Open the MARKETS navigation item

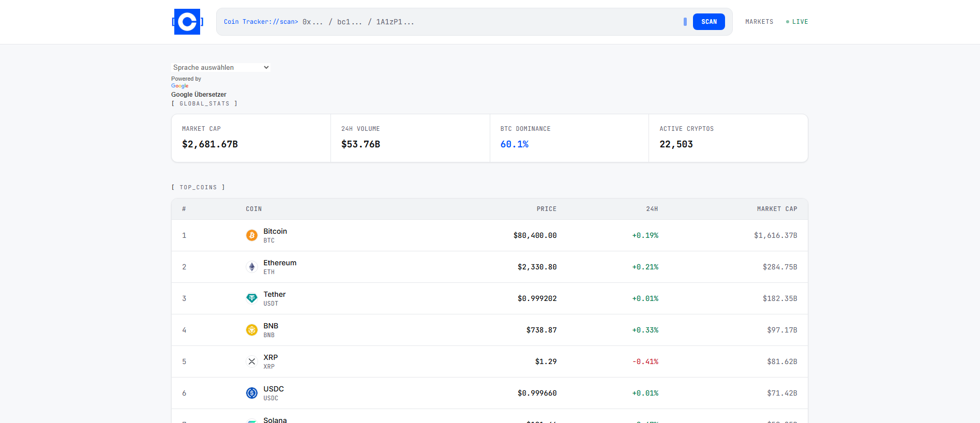(x=759, y=22)
